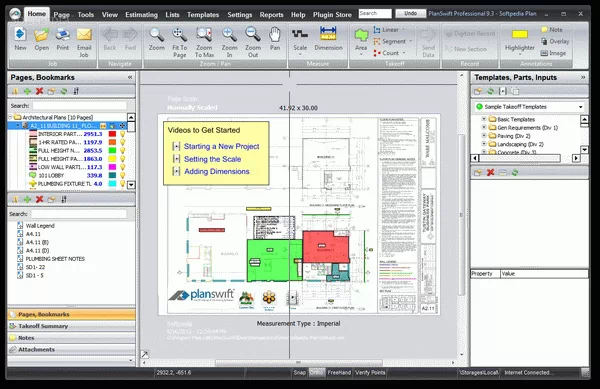Collapse Templates, Parts, Inputs panel chevron

583,77
